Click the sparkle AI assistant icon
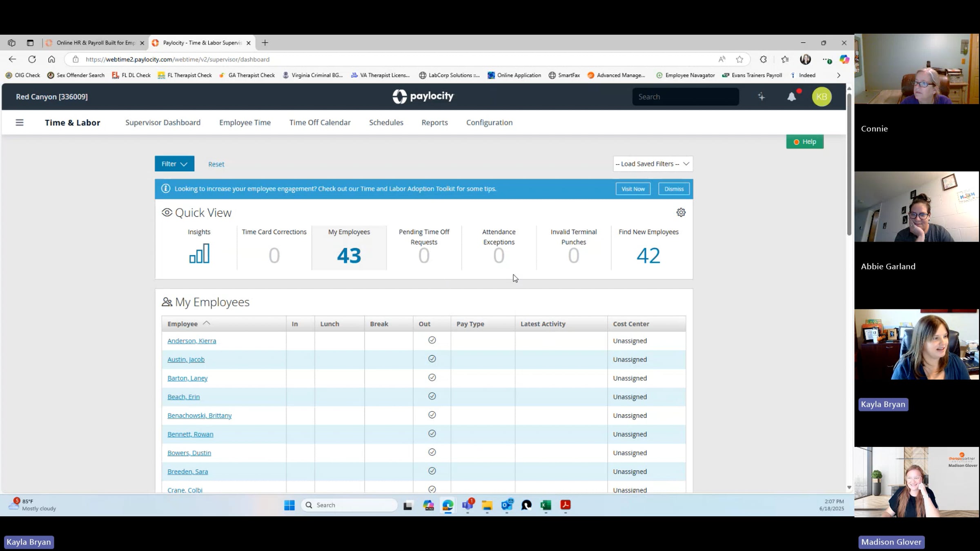Image resolution: width=980 pixels, height=551 pixels. pyautogui.click(x=761, y=97)
